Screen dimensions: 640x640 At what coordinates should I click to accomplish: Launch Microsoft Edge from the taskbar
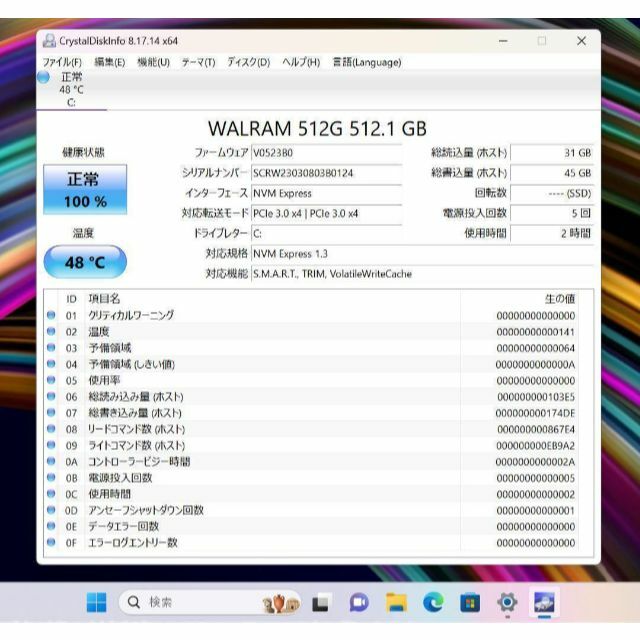pos(433,603)
